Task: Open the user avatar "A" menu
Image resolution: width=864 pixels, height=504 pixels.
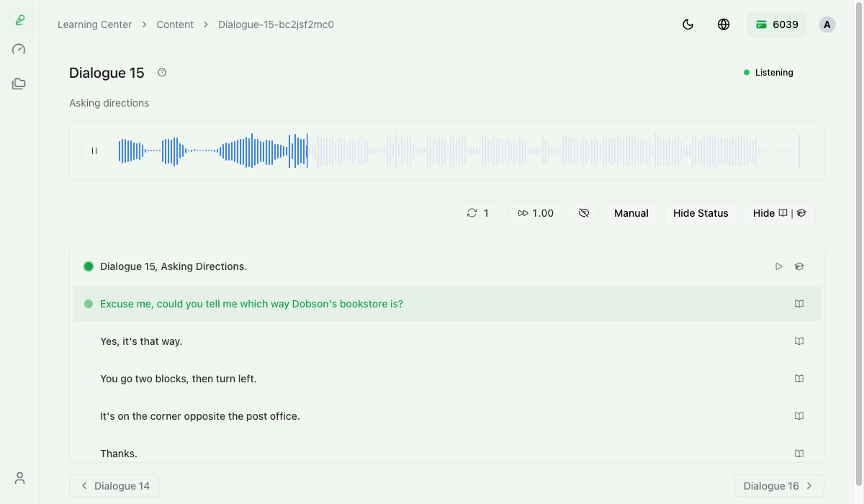Action: pos(827,24)
